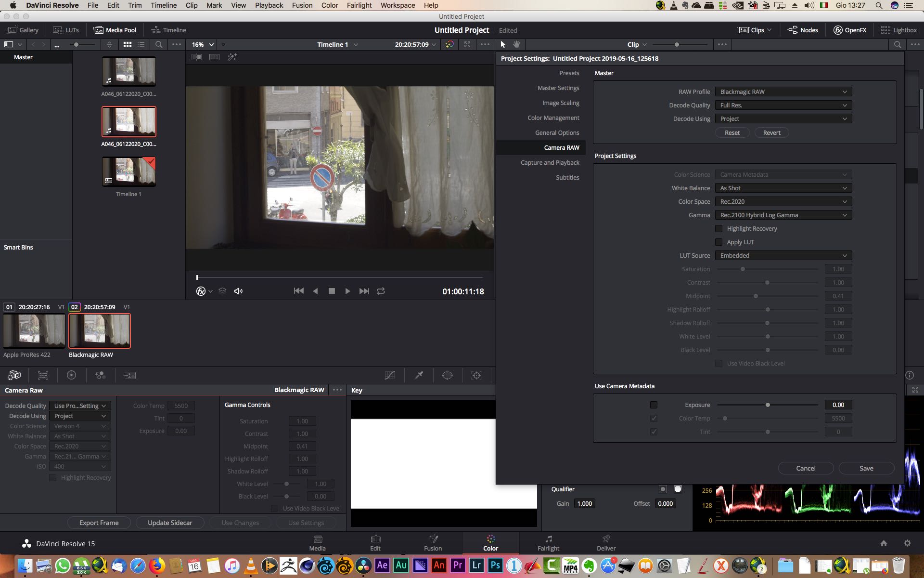Screen dimensions: 924x578
Task: Search the media pool
Action: pos(159,44)
